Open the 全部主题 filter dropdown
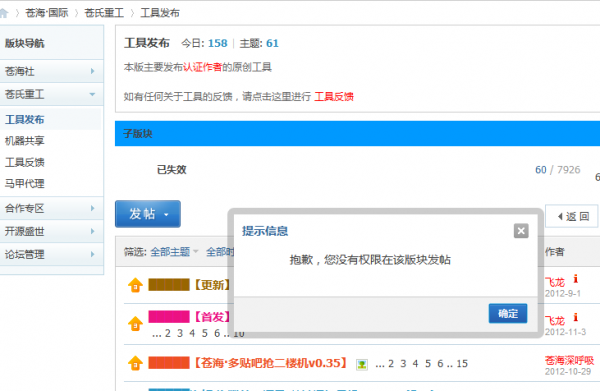This screenshot has height=391, width=600. [x=174, y=252]
